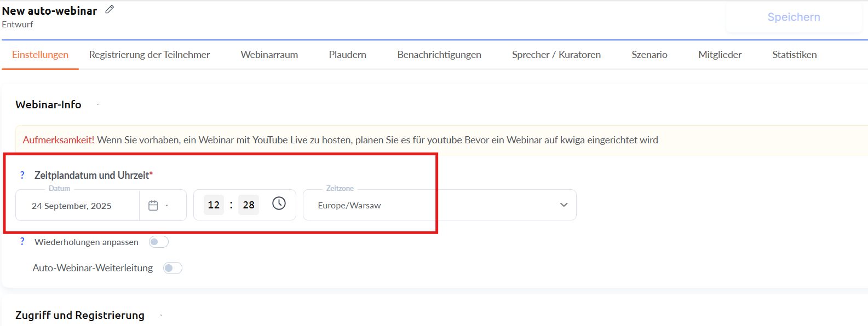View the Statistiken tab
The image size is (868, 326).
click(x=794, y=55)
